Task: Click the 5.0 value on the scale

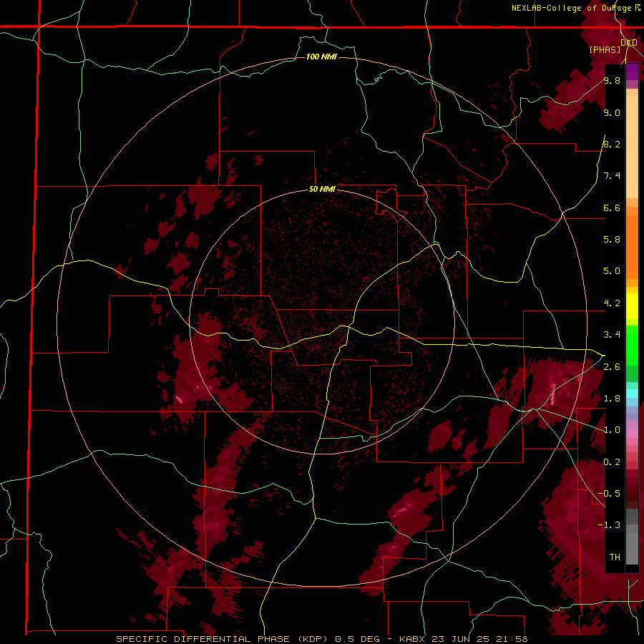Action: pyautogui.click(x=612, y=271)
